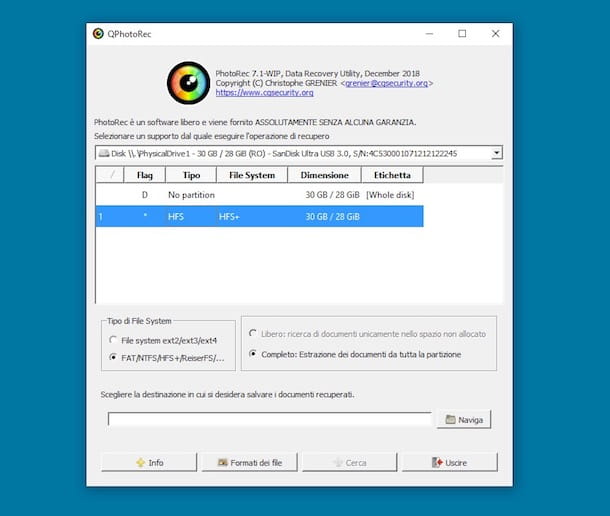Click the disk icon in the drive combo box

(x=103, y=153)
